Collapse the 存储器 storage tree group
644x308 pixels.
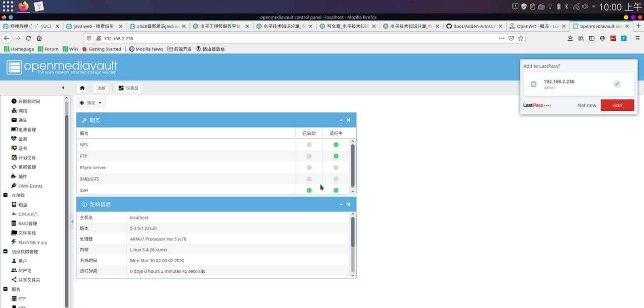pos(6,195)
